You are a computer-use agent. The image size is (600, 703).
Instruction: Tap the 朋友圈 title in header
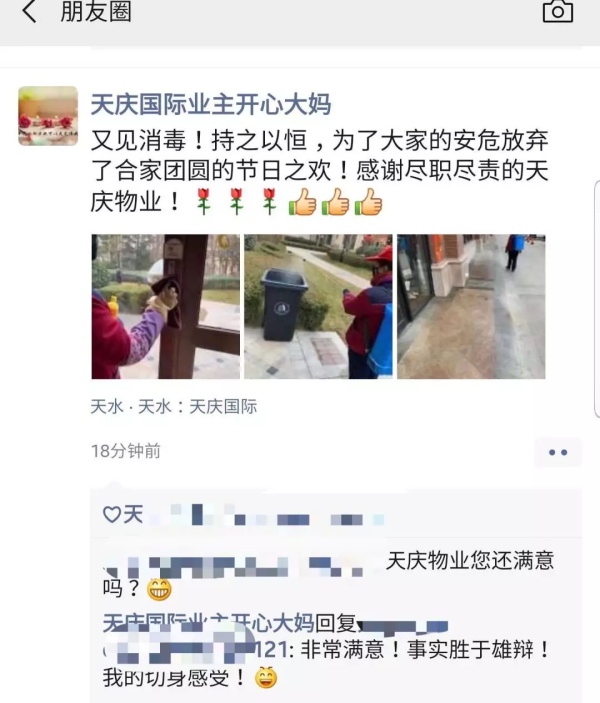pos(96,11)
